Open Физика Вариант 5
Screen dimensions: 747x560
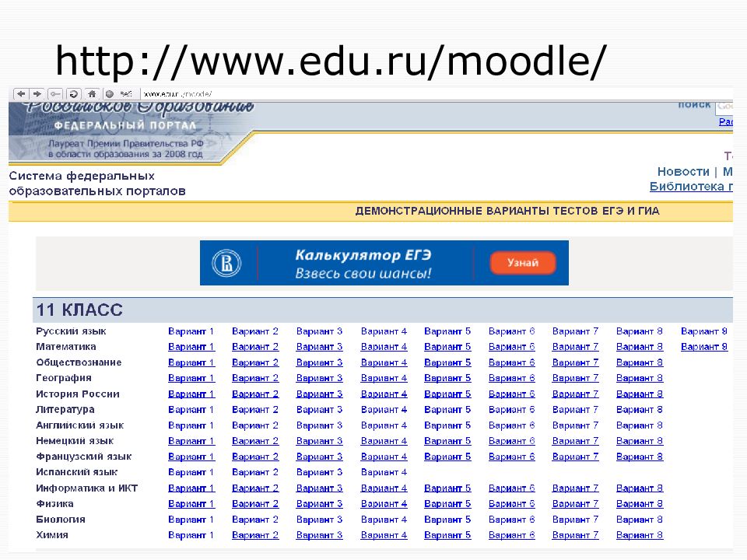447,504
